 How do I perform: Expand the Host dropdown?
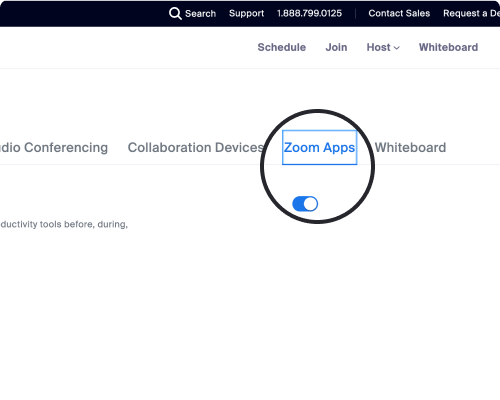click(383, 47)
